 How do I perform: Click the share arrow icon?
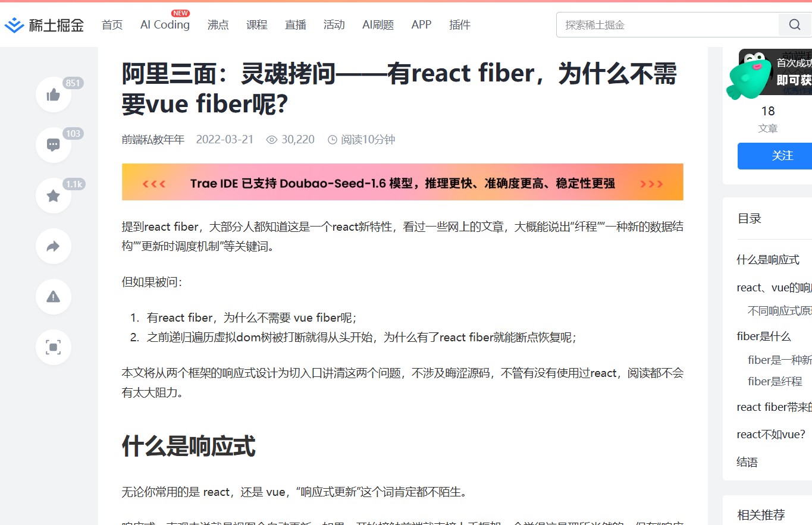(54, 246)
